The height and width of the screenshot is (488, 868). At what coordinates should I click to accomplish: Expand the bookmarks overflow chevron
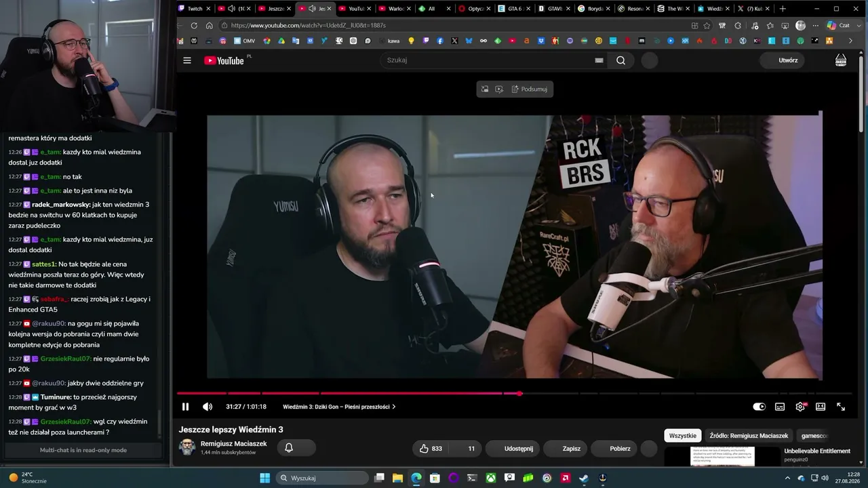pyautogui.click(x=850, y=41)
